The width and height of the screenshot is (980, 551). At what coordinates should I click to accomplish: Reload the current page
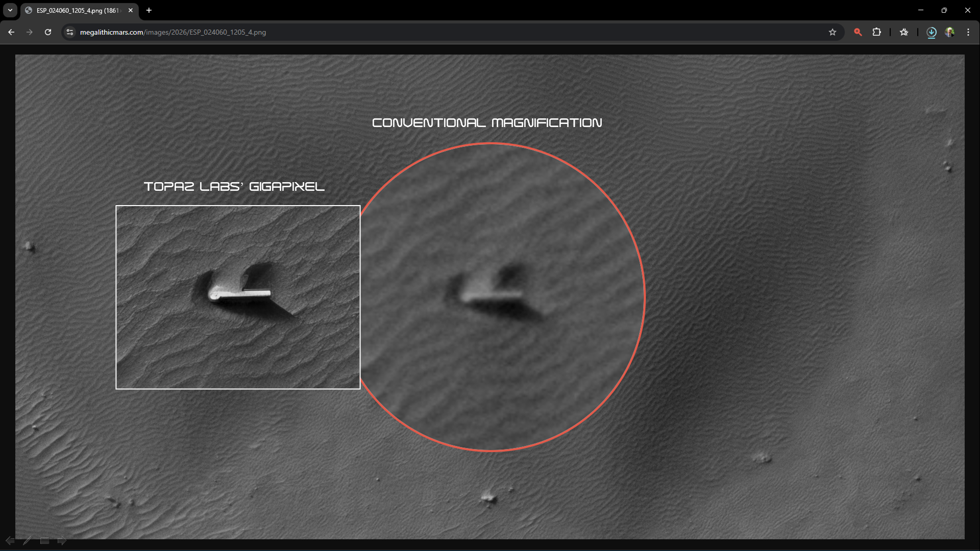pos(48,32)
